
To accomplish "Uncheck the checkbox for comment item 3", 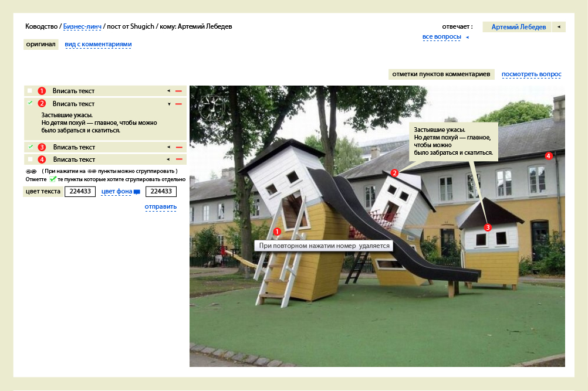I will coord(30,147).
